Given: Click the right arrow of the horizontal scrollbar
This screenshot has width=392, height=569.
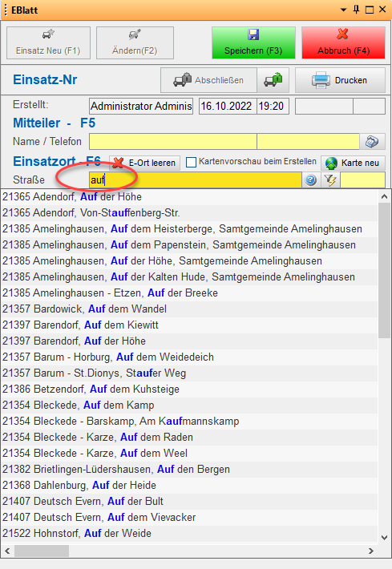Looking at the screenshot, I should coord(370,551).
